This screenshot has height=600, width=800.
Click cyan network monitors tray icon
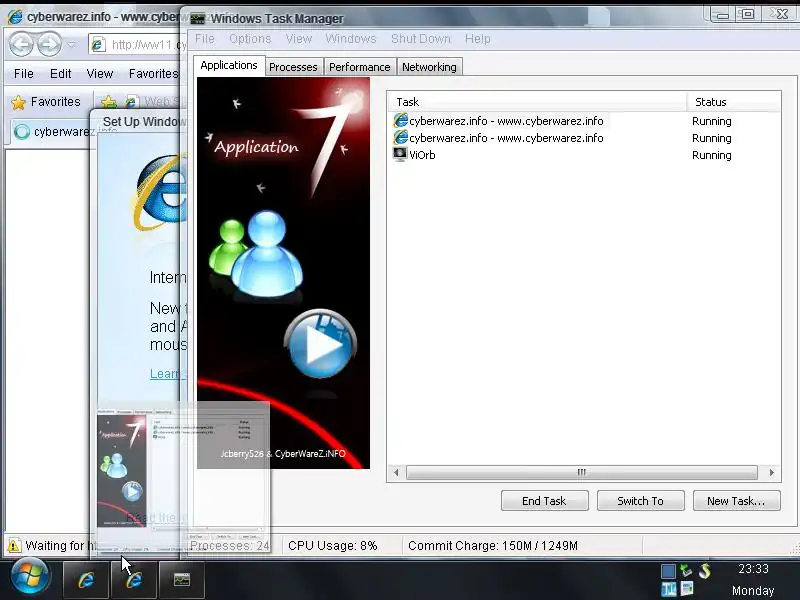tap(668, 589)
